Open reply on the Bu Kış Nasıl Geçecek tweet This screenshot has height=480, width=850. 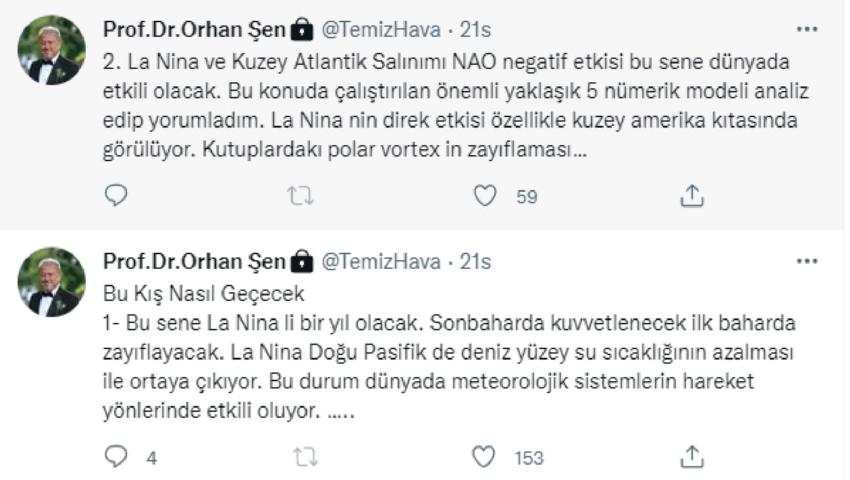(115, 457)
